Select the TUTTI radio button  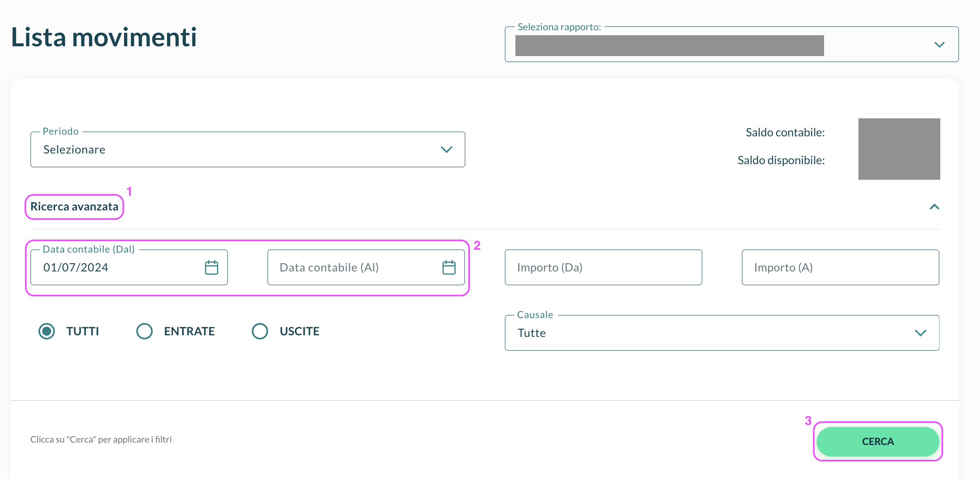pos(47,331)
